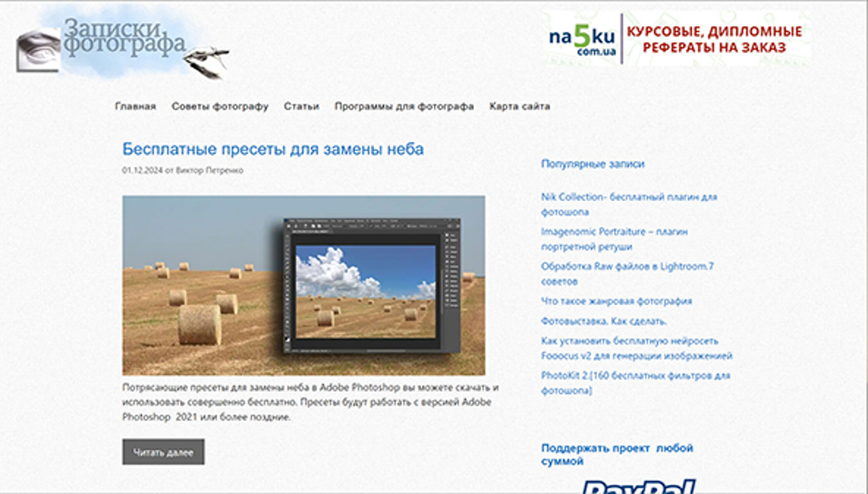
Task: Open Что такое жанровая фотография link
Action: tap(616, 301)
